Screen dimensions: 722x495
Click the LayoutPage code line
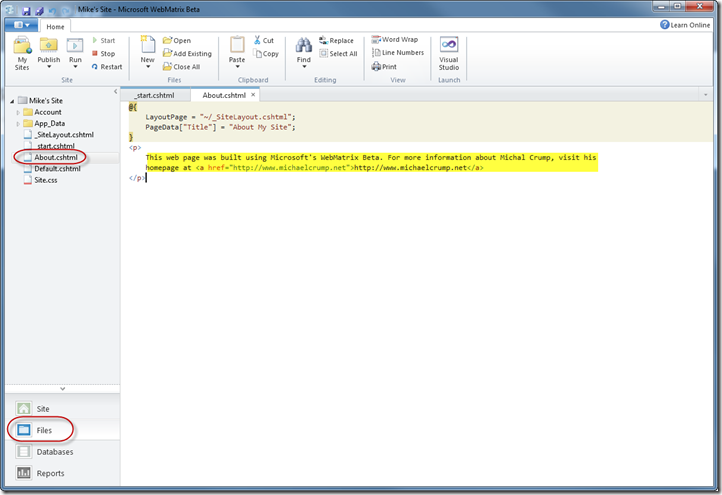[x=221, y=117]
